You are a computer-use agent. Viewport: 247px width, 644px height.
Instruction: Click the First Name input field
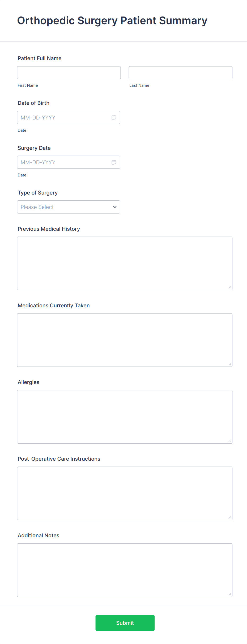(69, 72)
